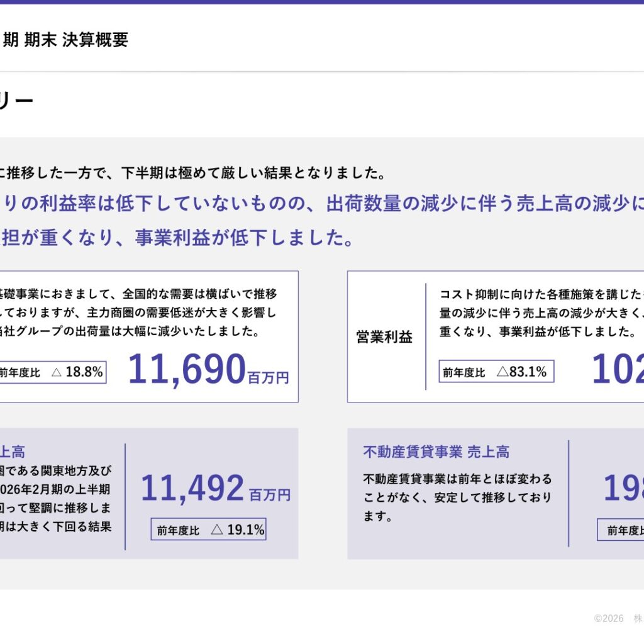Click the line '安定して推移しており'
This screenshot has width=644, height=644.
493,497
